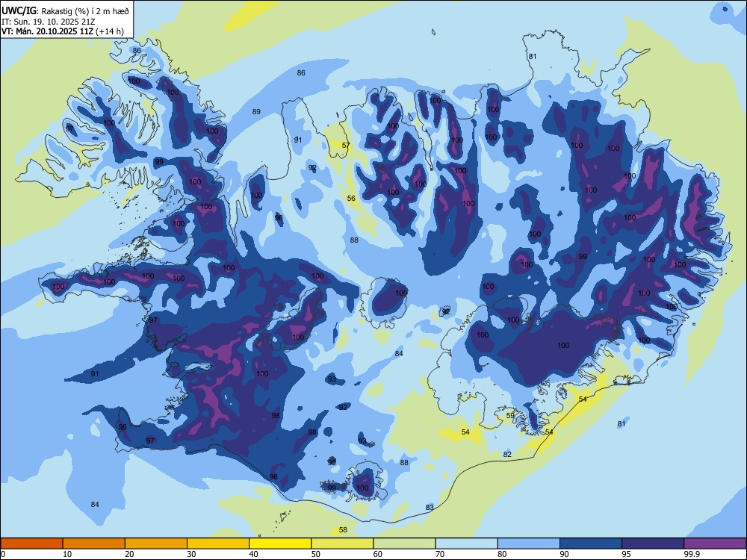Click the legend tick label '40'
Viewport: 747px width, 560px height.
[x=253, y=554]
